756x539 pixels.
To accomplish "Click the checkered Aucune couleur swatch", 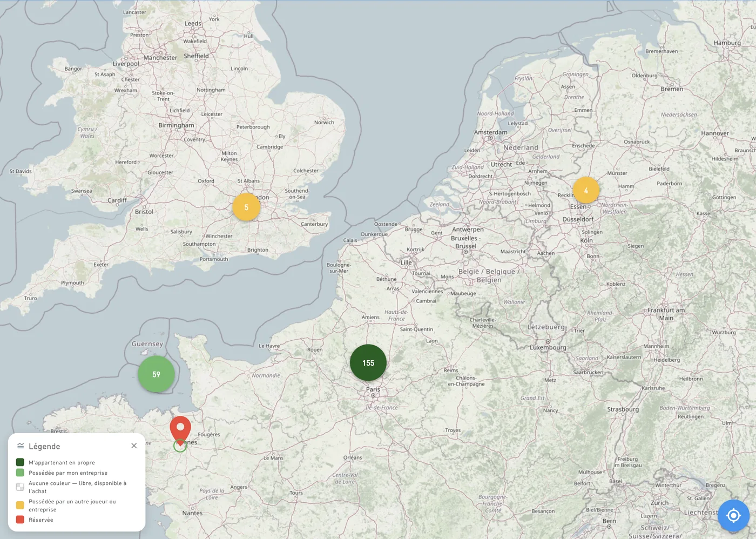I will (x=20, y=487).
